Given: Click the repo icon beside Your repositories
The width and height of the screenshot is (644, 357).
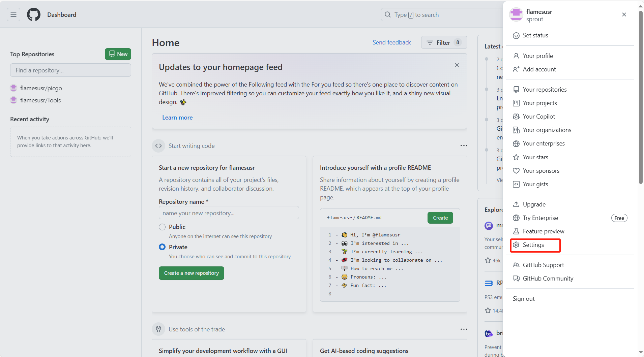Looking at the screenshot, I should pyautogui.click(x=516, y=90).
